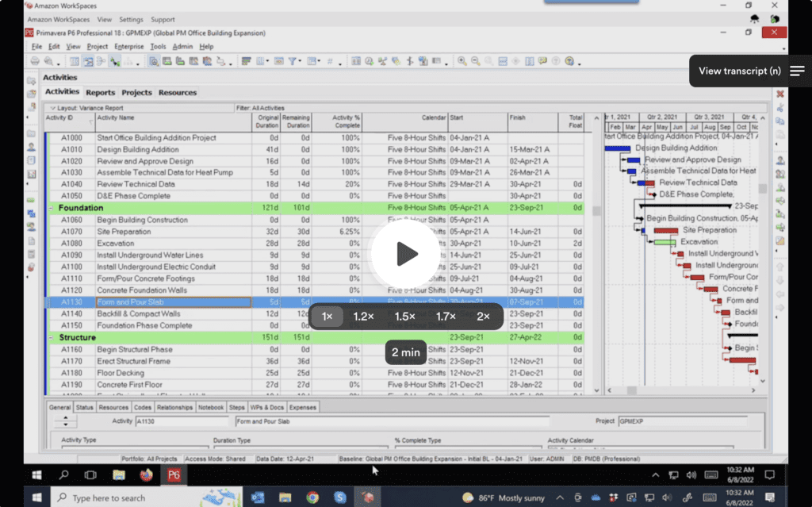Open Chrome from the local taskbar
Screen dimensions: 812x507
(312, 497)
